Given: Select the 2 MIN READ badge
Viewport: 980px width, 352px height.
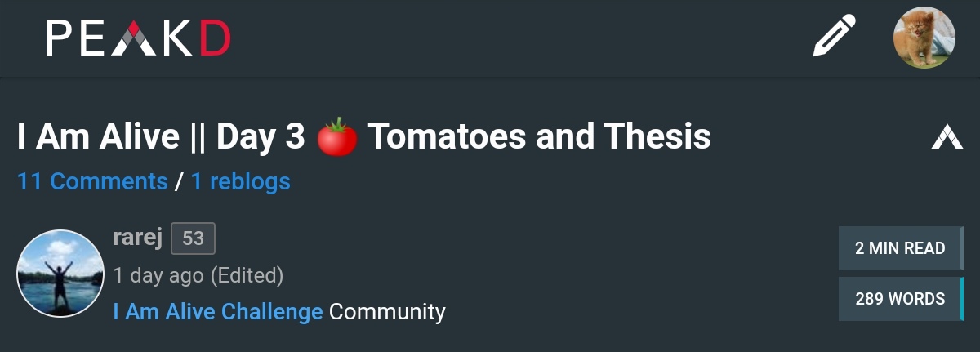Looking at the screenshot, I should [901, 248].
